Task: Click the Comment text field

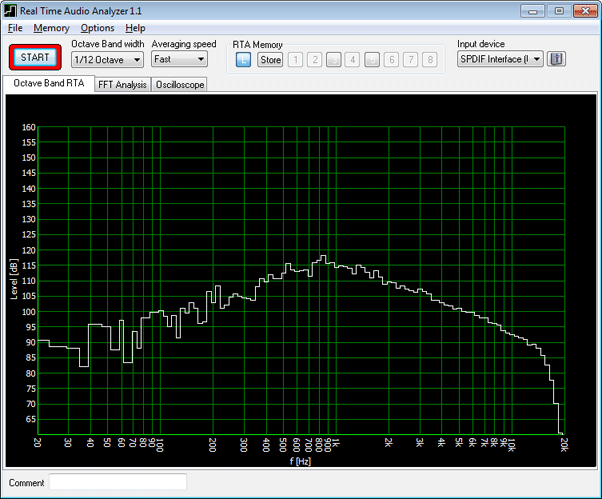Action: pyautogui.click(x=118, y=483)
